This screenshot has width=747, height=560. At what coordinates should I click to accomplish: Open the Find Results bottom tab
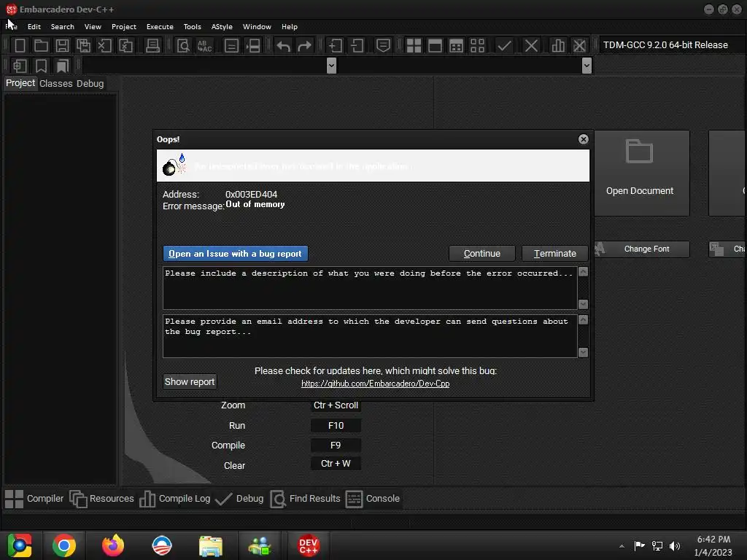306,499
